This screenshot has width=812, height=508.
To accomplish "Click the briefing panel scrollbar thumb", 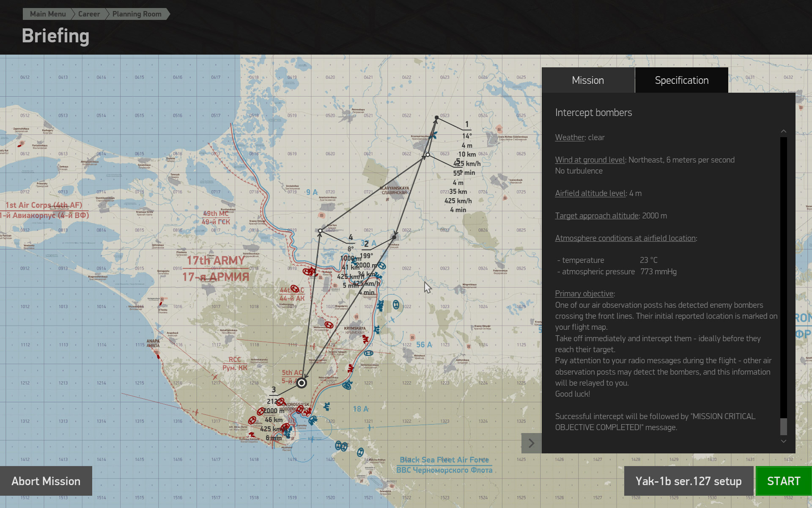I will point(783,426).
